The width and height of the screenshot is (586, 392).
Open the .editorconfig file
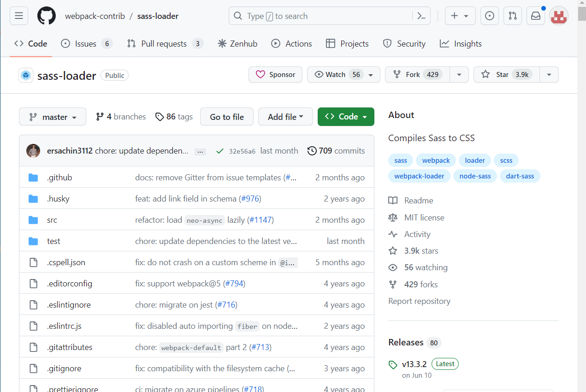[70, 284]
